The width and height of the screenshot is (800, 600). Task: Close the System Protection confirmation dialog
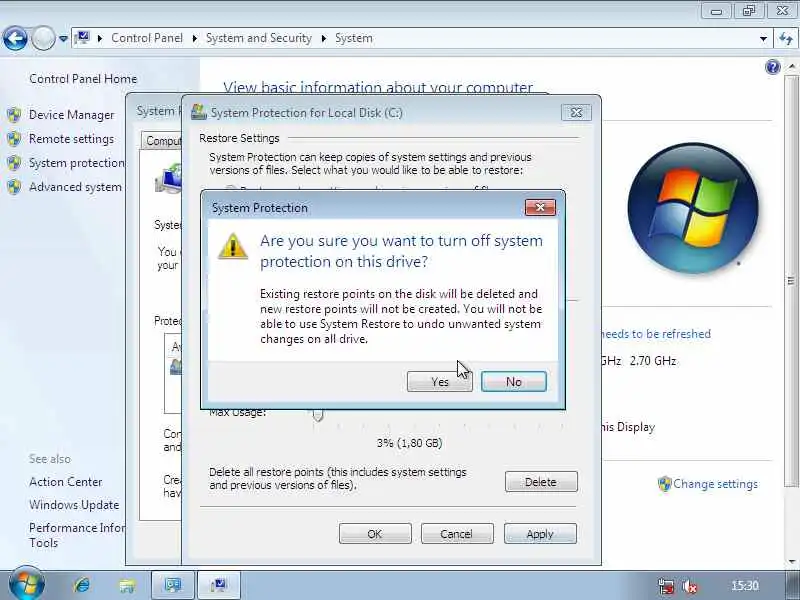tap(540, 207)
